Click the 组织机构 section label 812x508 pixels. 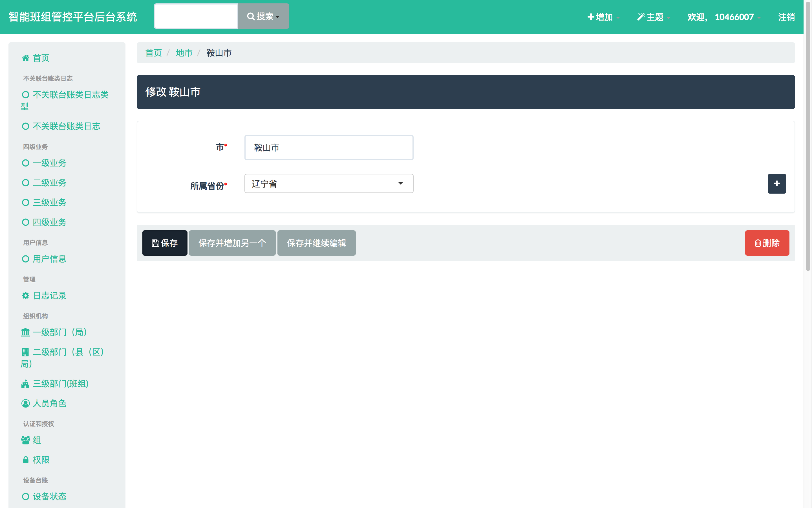pyautogui.click(x=35, y=316)
